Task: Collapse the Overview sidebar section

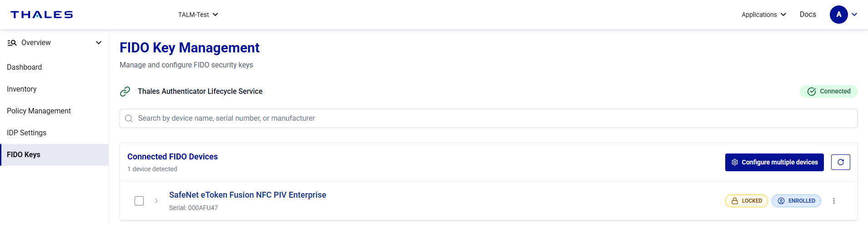Action: click(98, 43)
